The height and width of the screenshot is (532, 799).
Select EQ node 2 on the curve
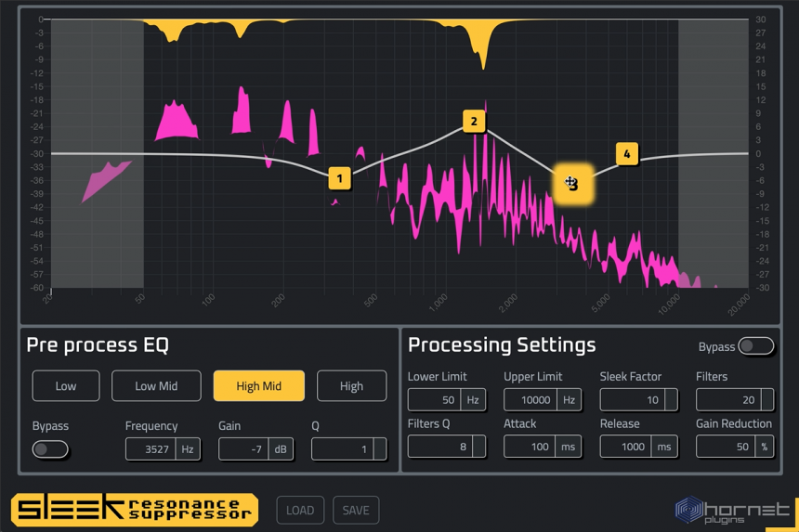point(474,122)
